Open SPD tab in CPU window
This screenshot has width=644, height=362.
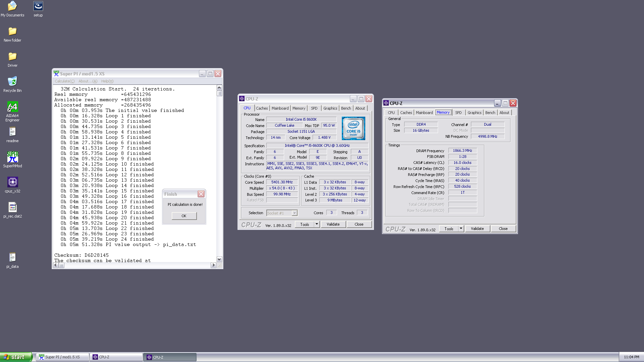pyautogui.click(x=314, y=108)
